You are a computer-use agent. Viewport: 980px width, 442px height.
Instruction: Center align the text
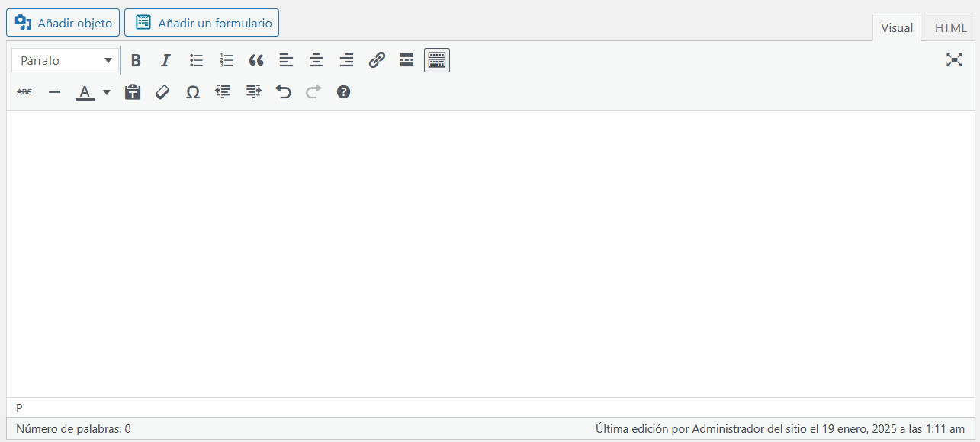click(x=316, y=61)
